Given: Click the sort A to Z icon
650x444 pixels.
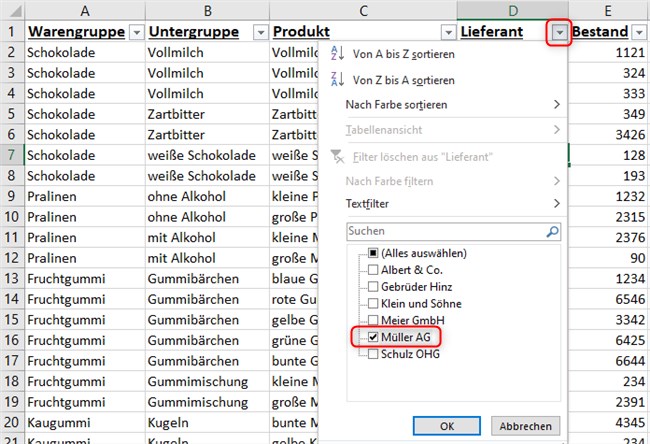Looking at the screenshot, I should tap(337, 53).
